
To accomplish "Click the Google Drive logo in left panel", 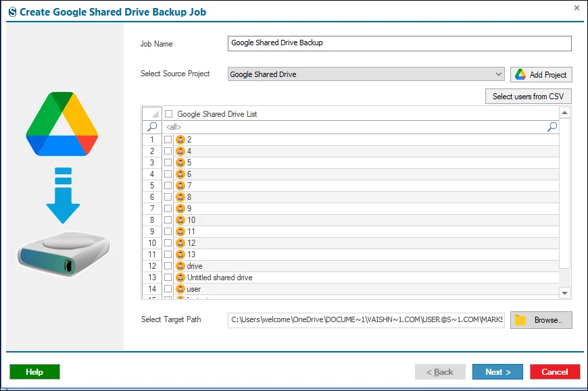I will (62, 124).
